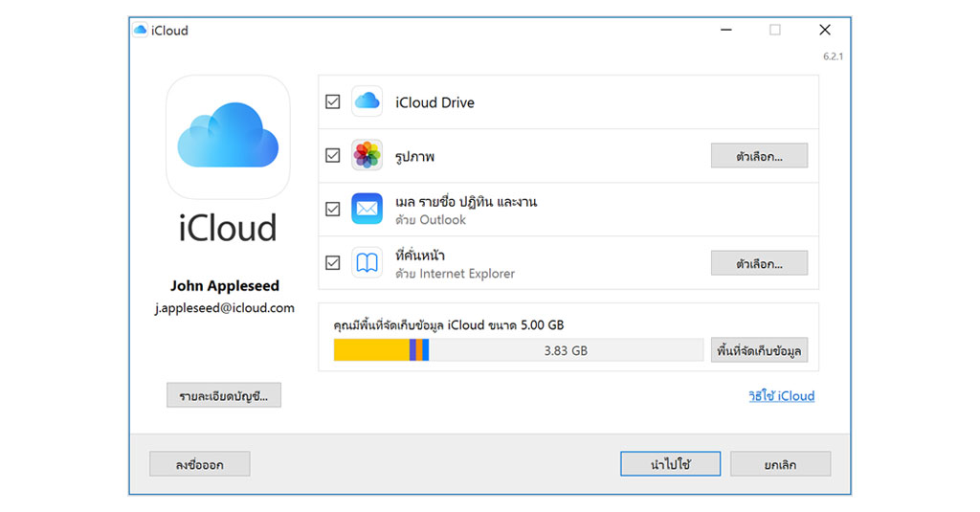Open รายละเอียดบัญชี account details
Screen dimensions: 980x512
223,395
